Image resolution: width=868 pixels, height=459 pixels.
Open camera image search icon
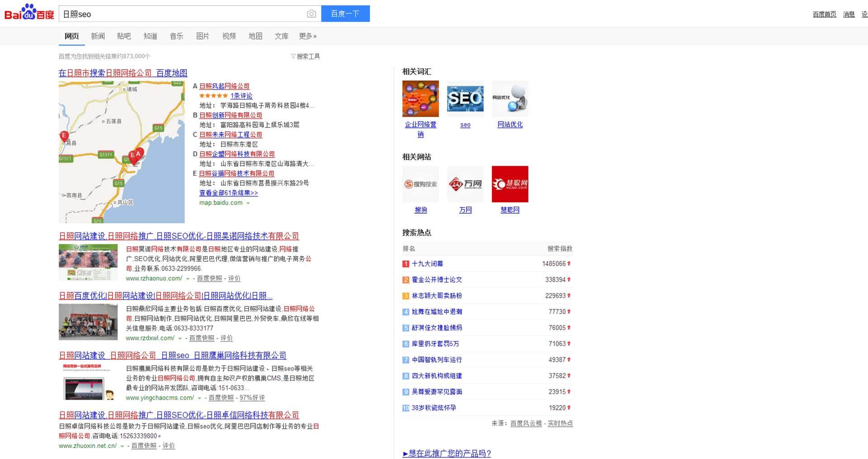click(311, 14)
